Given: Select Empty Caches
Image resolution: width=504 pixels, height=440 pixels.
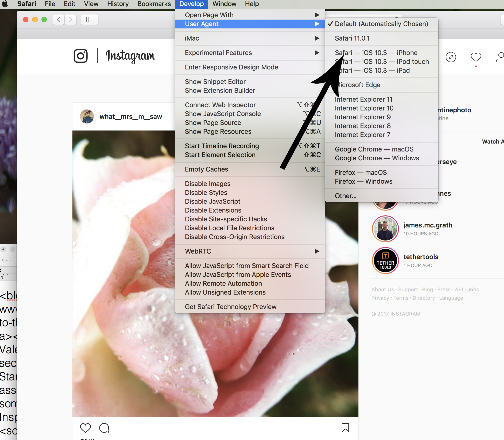Looking at the screenshot, I should (250, 169).
